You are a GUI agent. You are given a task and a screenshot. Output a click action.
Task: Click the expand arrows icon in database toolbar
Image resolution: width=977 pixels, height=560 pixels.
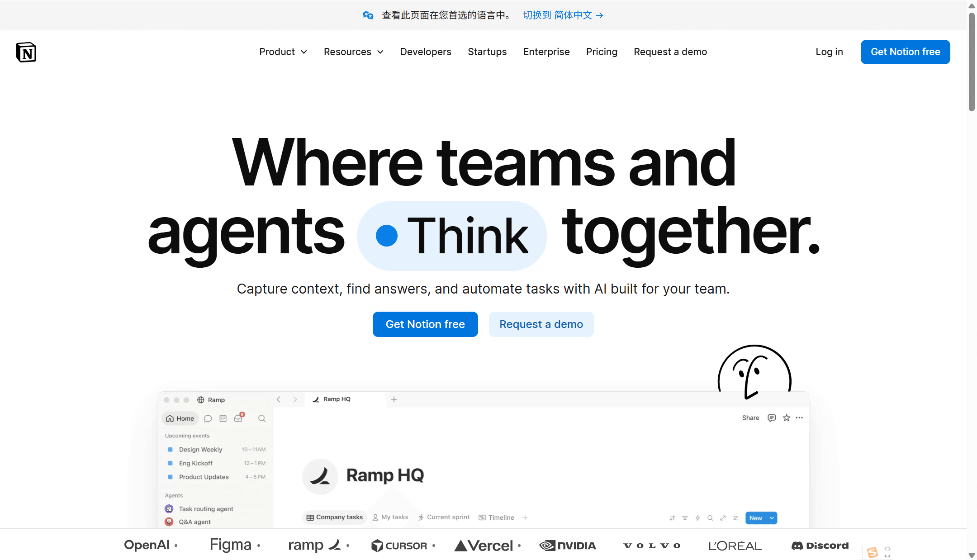723,518
